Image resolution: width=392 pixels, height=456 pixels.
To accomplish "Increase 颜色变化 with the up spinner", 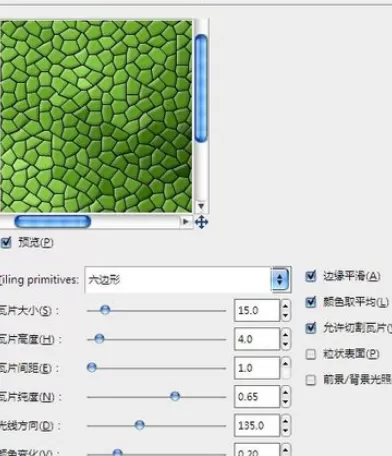I will [x=285, y=449].
